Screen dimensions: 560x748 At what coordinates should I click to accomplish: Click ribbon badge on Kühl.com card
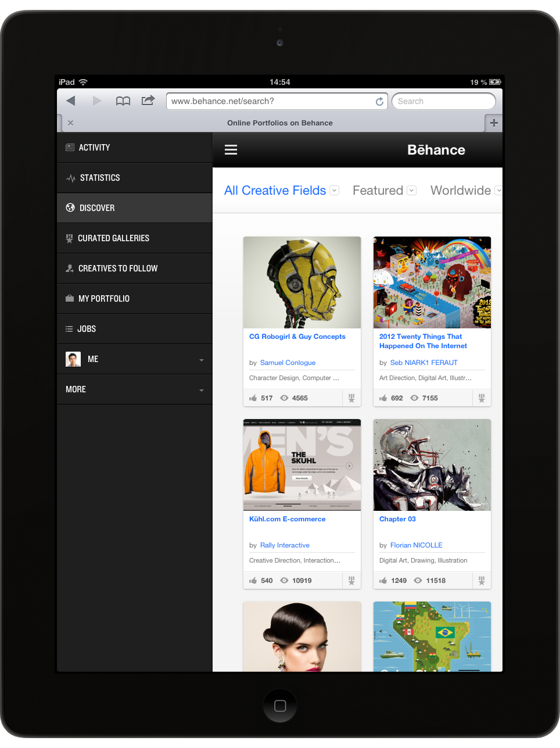[x=351, y=581]
